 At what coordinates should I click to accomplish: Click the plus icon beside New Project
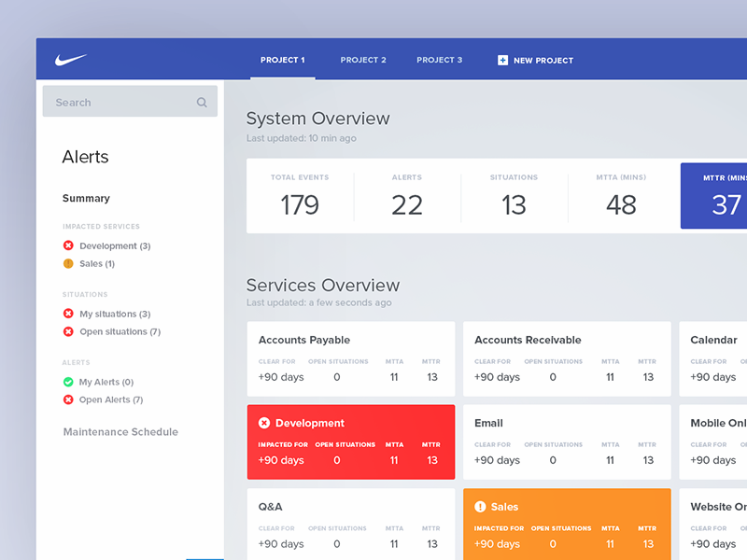pos(503,60)
